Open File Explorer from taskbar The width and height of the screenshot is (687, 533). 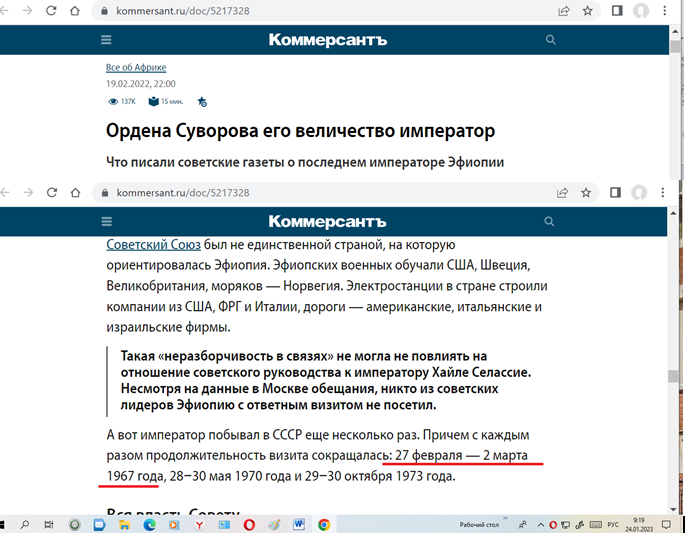click(124, 524)
